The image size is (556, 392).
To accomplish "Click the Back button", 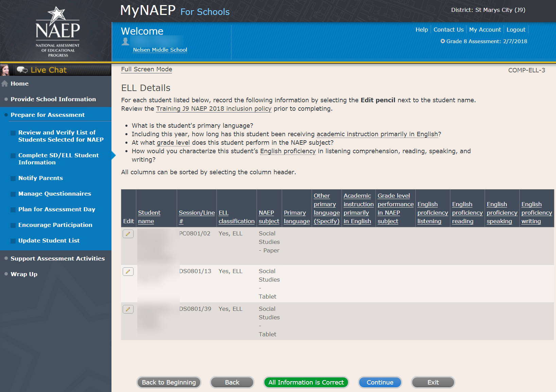I will pos(232,382).
